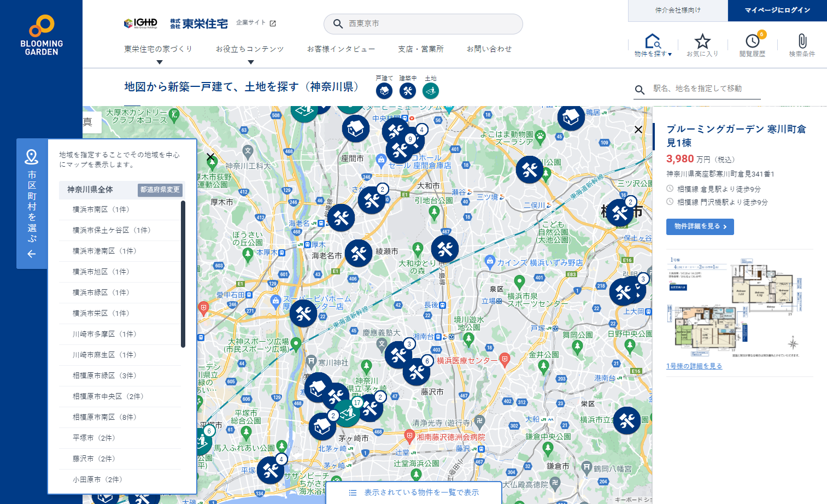The width and height of the screenshot is (827, 504).
Task: Click the 検索条件 paperclip icon
Action: tap(801, 45)
